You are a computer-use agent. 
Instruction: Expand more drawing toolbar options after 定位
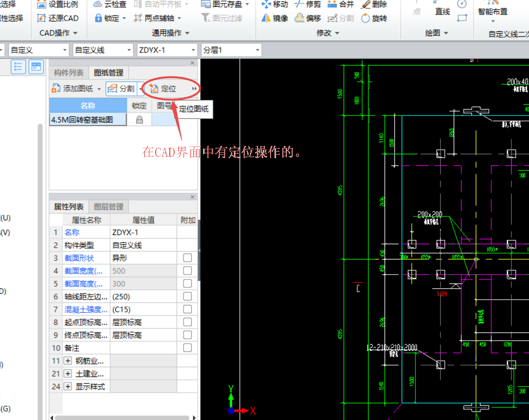(194, 89)
